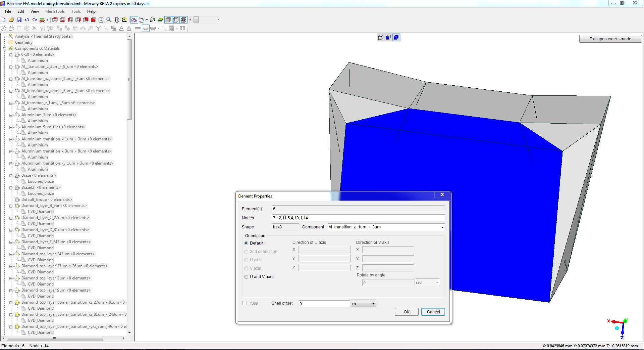
Task: Save the model with the floppy disk icon
Action: [x=19, y=20]
